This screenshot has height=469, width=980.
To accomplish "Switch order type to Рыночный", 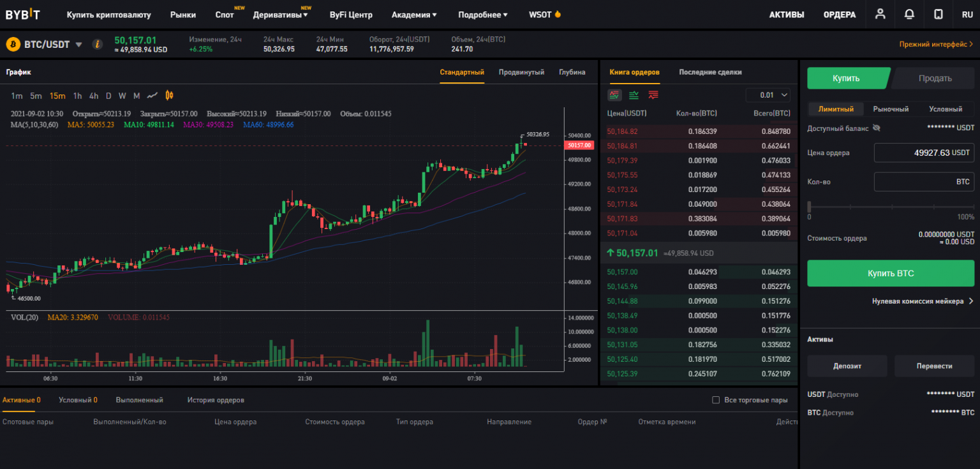I will [x=891, y=109].
